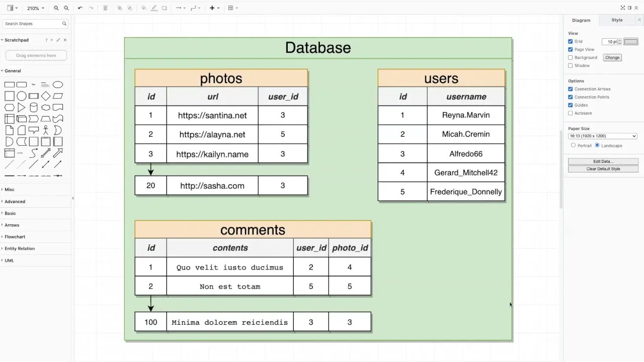Viewport: 644px width, 362px height.
Task: Select the triangle shape in General
Action: 22,108
